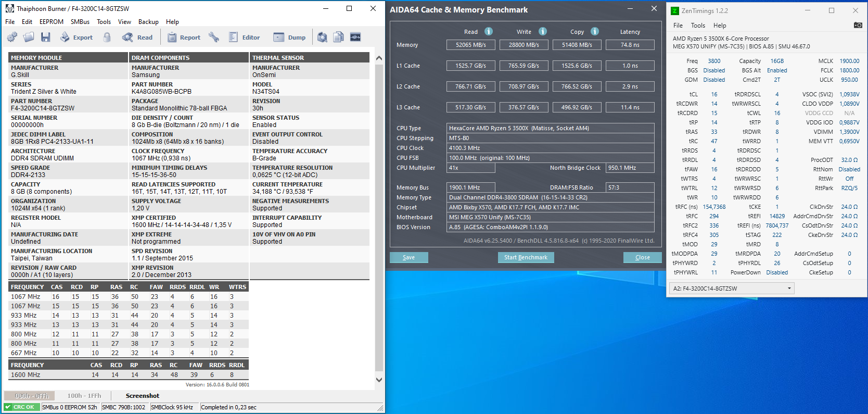Open the A2 memory module dropdown in ZenTimings
This screenshot has height=414, width=868.
pos(732,288)
